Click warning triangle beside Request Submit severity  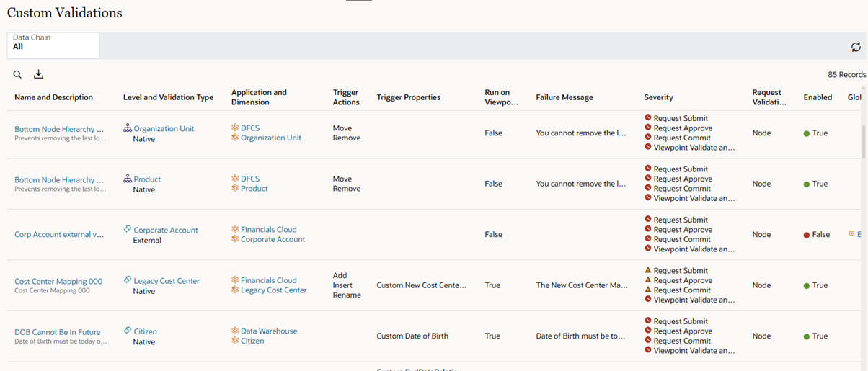click(x=648, y=270)
